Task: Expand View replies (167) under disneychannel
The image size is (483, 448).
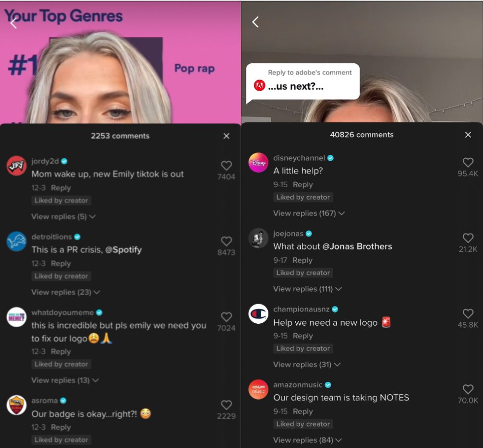Action: click(309, 213)
